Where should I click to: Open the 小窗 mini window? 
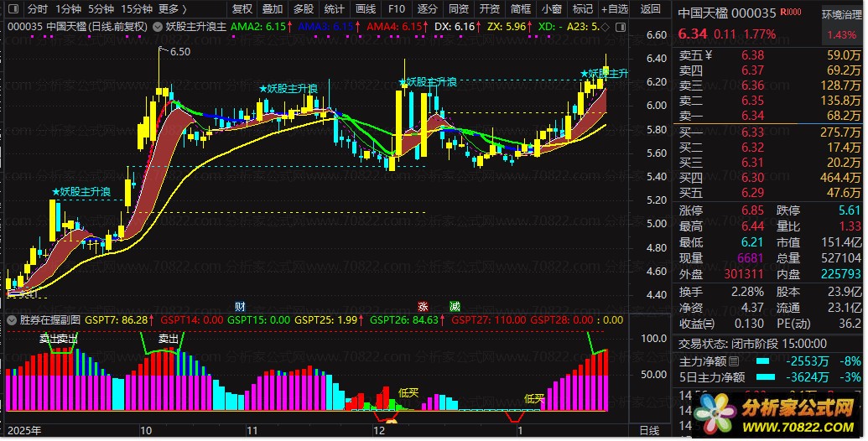551,9
